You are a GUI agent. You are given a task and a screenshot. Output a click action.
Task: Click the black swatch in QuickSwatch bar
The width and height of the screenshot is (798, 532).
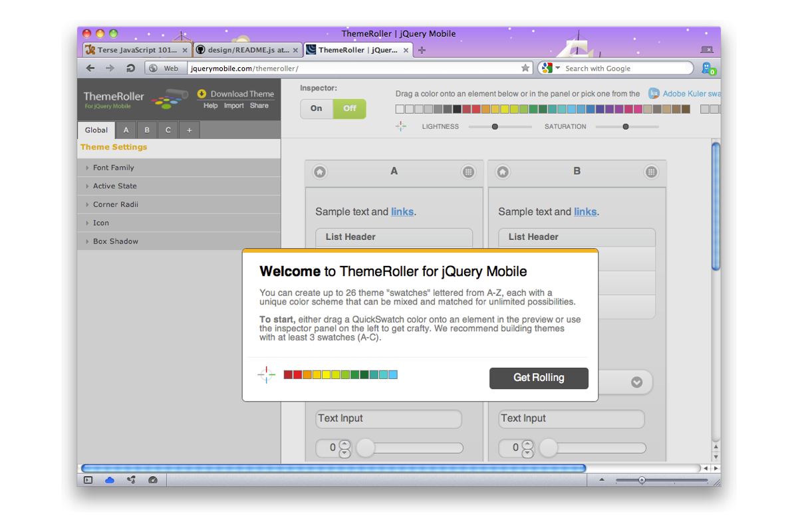(x=457, y=109)
